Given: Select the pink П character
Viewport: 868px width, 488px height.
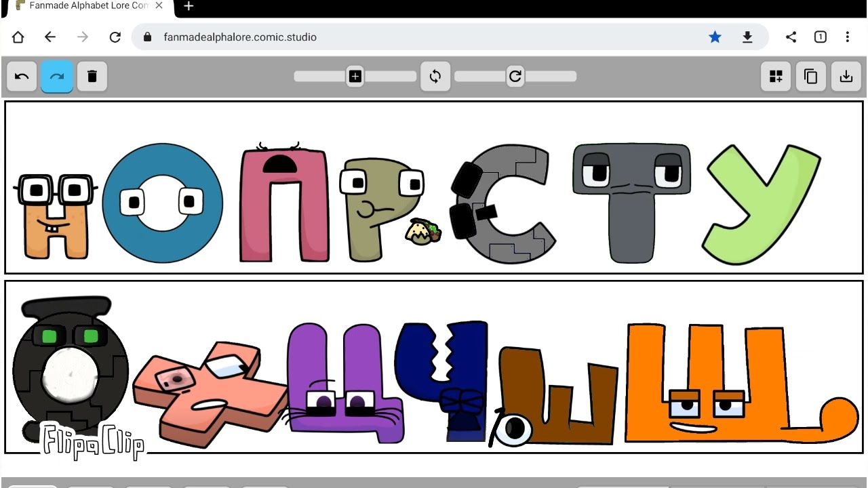Looking at the screenshot, I should [x=285, y=203].
